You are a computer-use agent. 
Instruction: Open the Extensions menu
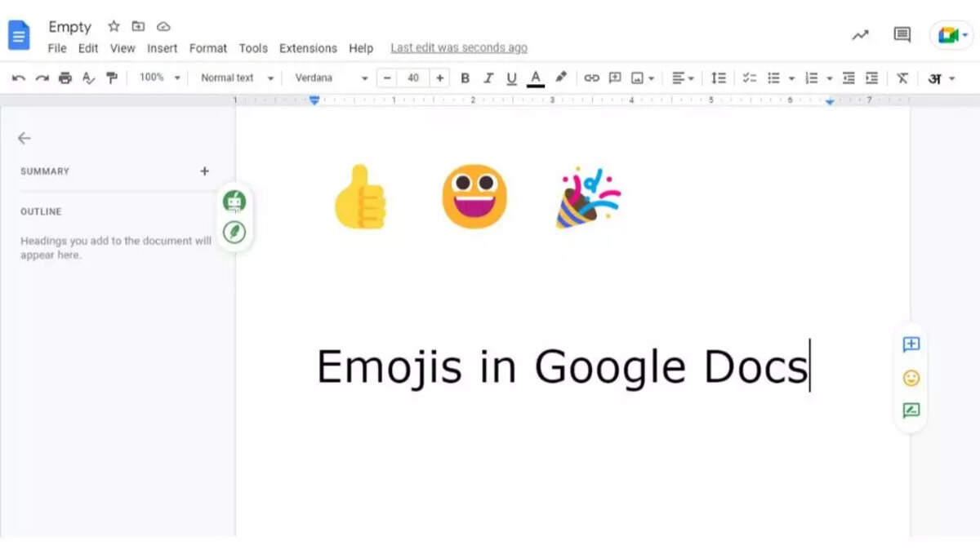click(x=308, y=48)
